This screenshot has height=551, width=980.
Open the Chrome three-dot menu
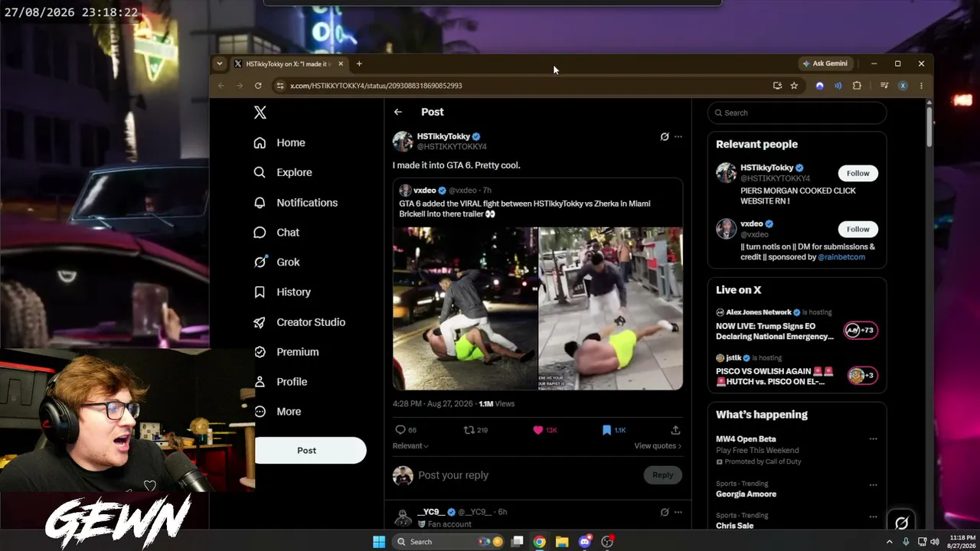pyautogui.click(x=921, y=86)
